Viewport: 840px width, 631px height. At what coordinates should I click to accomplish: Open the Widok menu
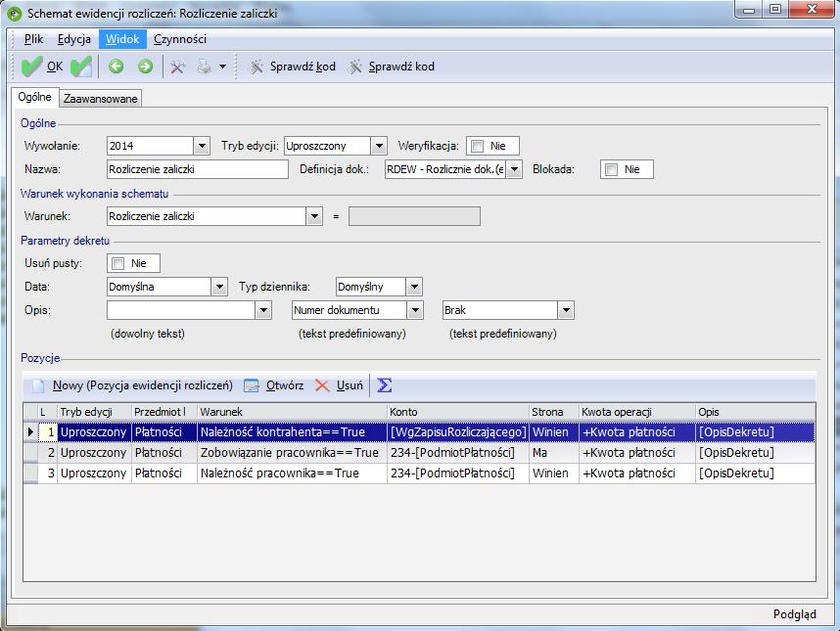tap(122, 39)
